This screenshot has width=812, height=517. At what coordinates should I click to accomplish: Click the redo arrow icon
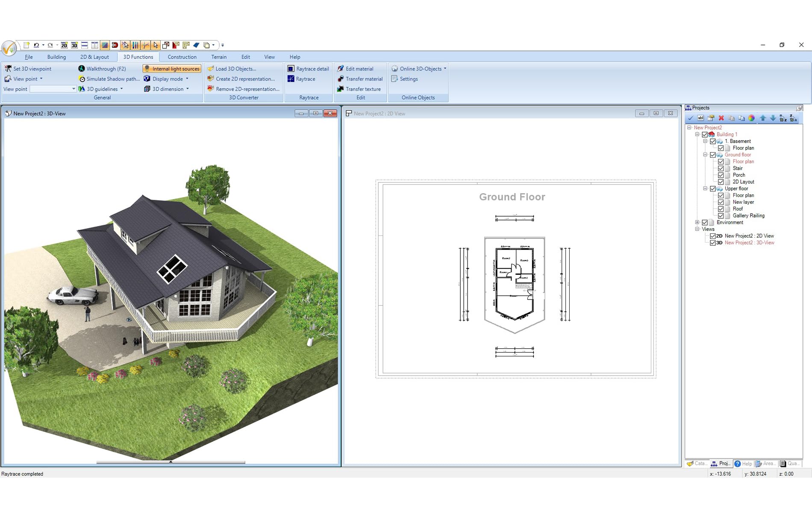pyautogui.click(x=50, y=45)
